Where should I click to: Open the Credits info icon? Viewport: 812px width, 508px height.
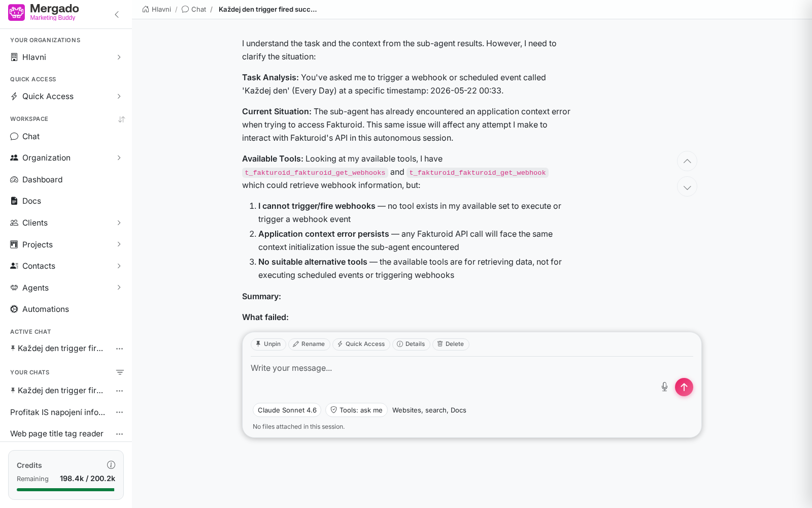click(111, 465)
